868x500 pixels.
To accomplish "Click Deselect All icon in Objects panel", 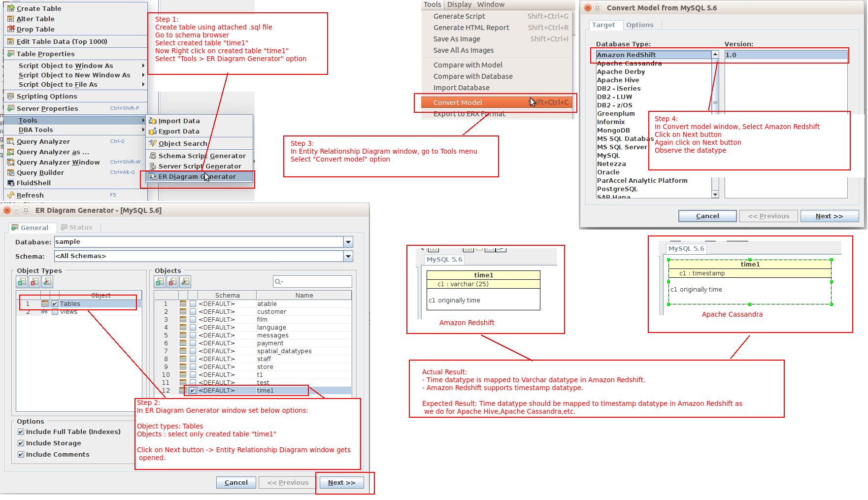I will tap(172, 282).
